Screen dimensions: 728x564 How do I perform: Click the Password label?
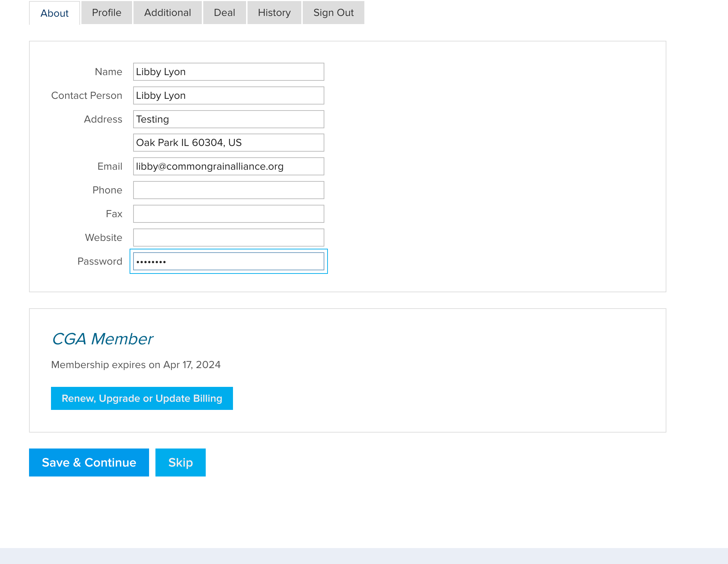point(100,261)
